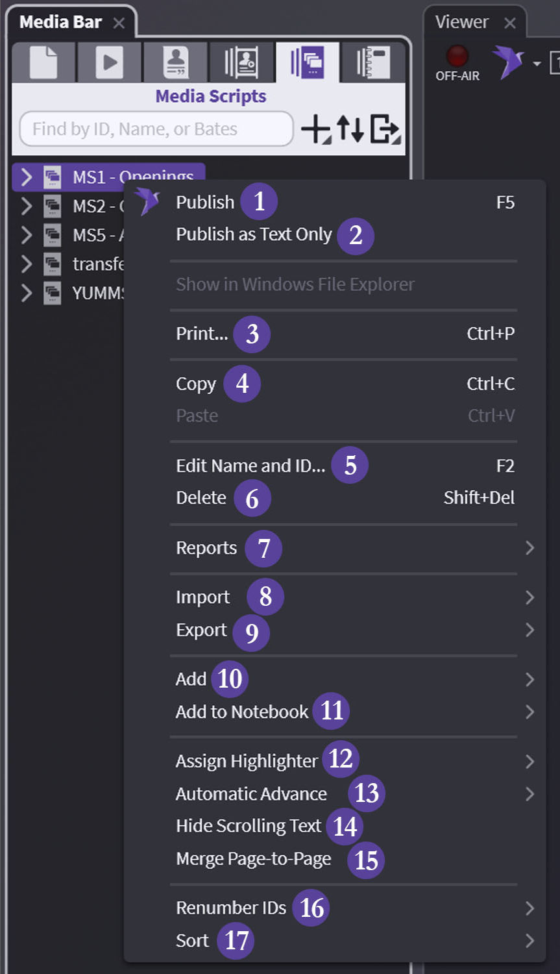The image size is (560, 974).
Task: Open the Notebooks tab icon
Action: 372,63
